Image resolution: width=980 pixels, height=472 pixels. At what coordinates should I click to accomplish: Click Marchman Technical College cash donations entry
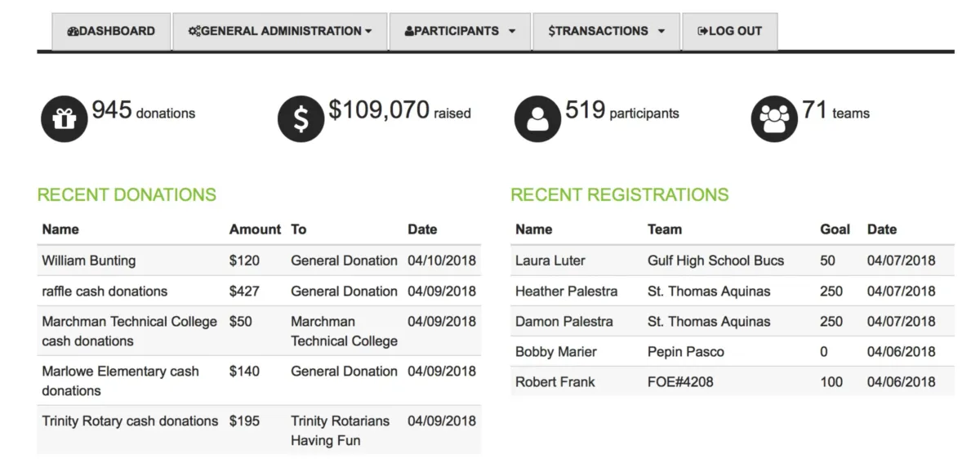[x=129, y=331]
